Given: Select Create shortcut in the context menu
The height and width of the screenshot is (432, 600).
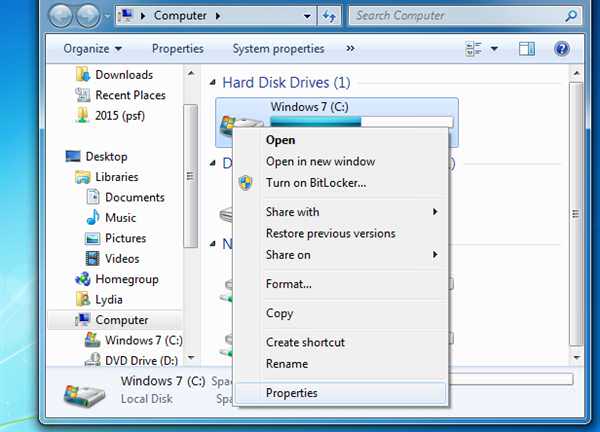Looking at the screenshot, I should pos(342,342).
